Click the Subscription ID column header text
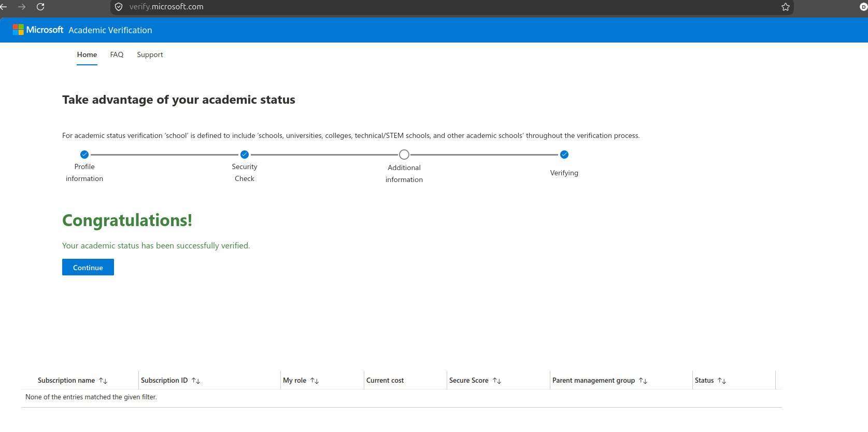 164,380
